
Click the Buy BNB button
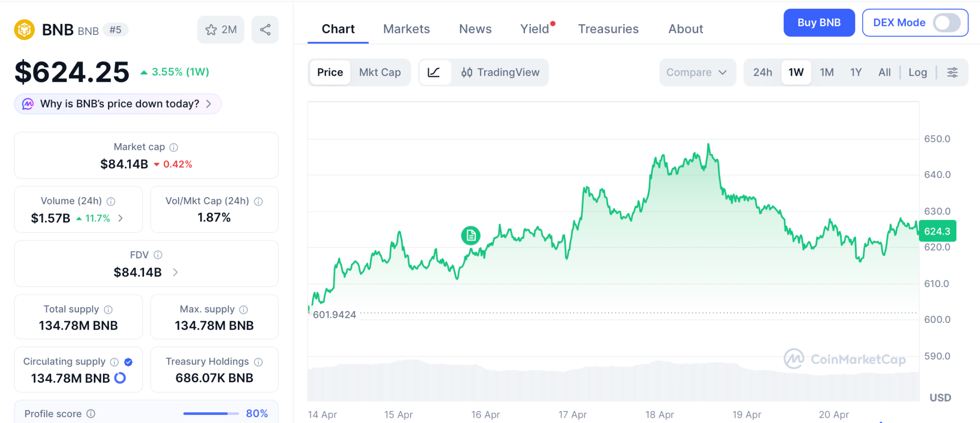pyautogui.click(x=819, y=22)
